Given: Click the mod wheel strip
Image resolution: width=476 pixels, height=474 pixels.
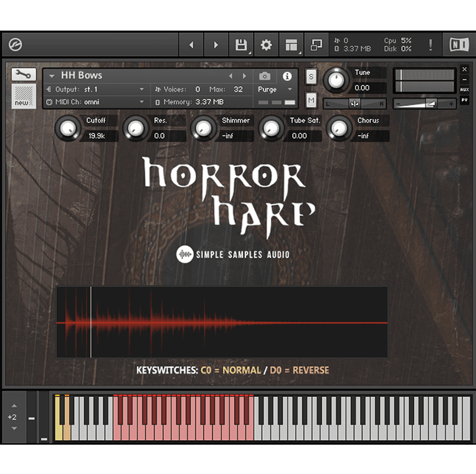Looking at the screenshot, I should tap(44, 417).
